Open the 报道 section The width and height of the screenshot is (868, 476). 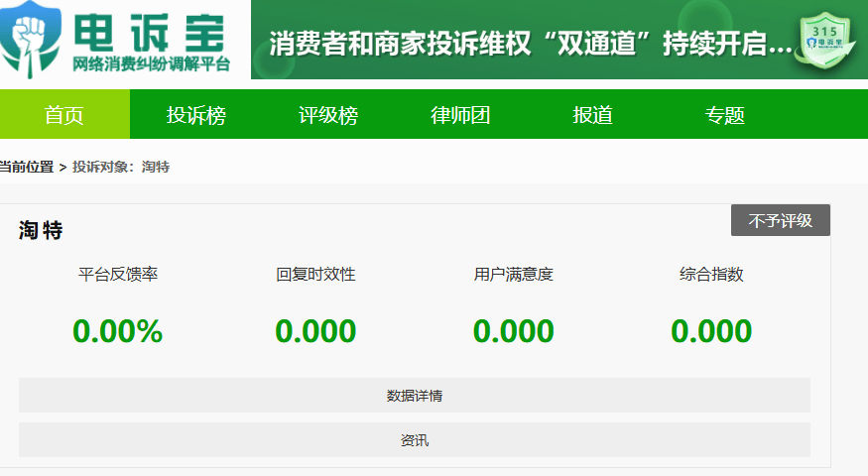point(592,115)
